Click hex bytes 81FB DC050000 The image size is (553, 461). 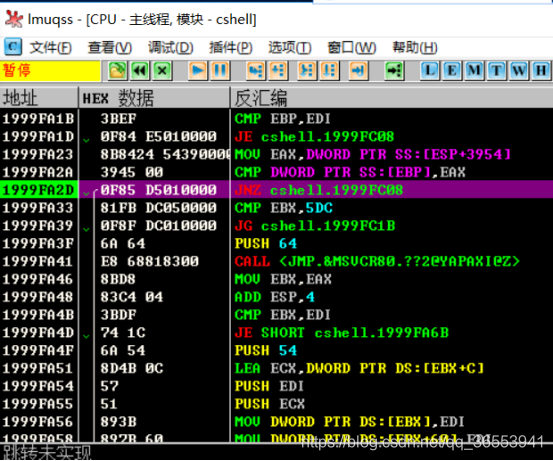pyautogui.click(x=158, y=208)
